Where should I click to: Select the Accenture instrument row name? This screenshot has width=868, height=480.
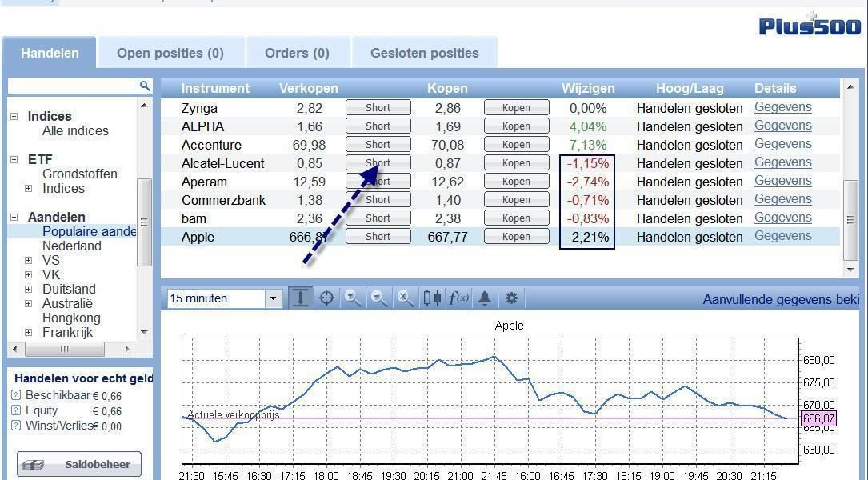tap(211, 145)
